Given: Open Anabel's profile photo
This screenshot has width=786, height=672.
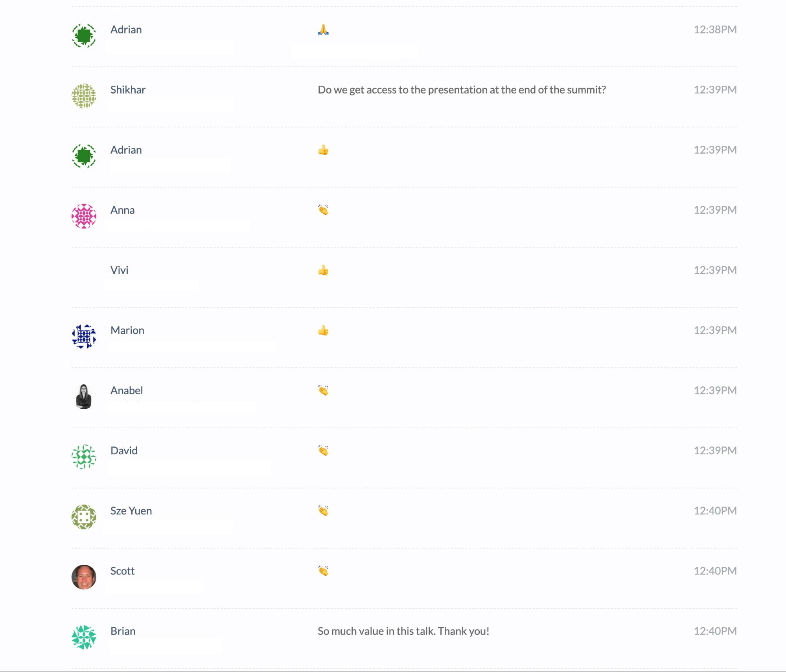Looking at the screenshot, I should 84,397.
